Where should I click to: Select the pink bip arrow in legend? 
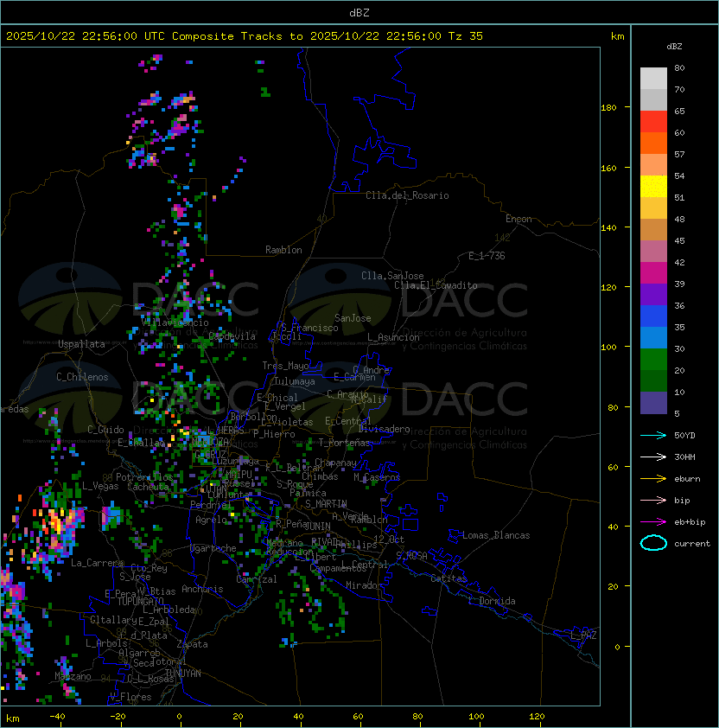[x=653, y=500]
